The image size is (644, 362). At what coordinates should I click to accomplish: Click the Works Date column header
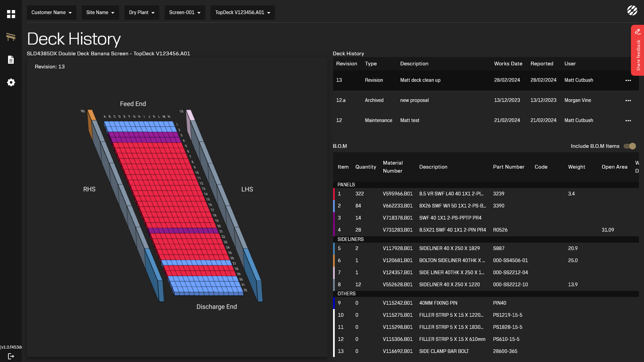pos(508,64)
